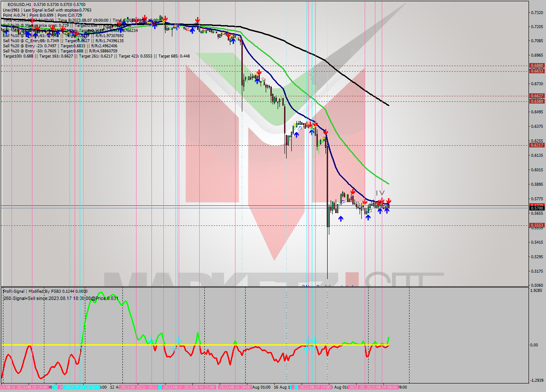This screenshot has width=546, height=392.
Task: Click the 0.7205 price axis value
Action: tap(537, 26)
